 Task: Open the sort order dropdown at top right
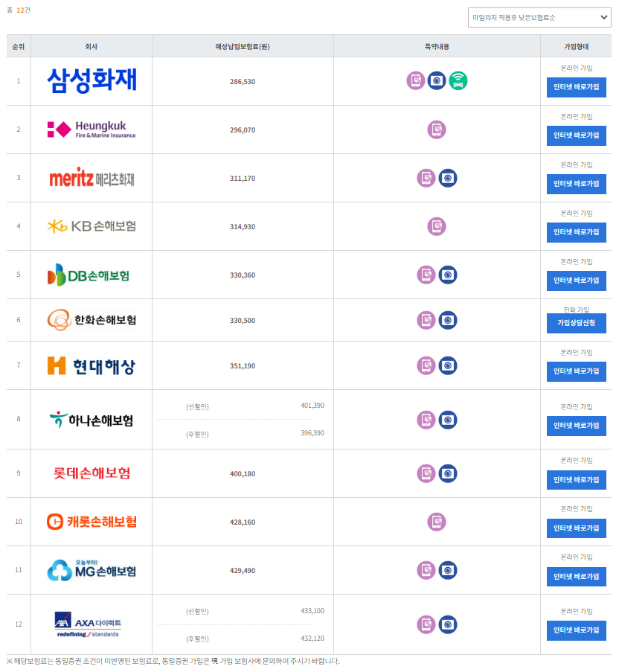tap(539, 18)
